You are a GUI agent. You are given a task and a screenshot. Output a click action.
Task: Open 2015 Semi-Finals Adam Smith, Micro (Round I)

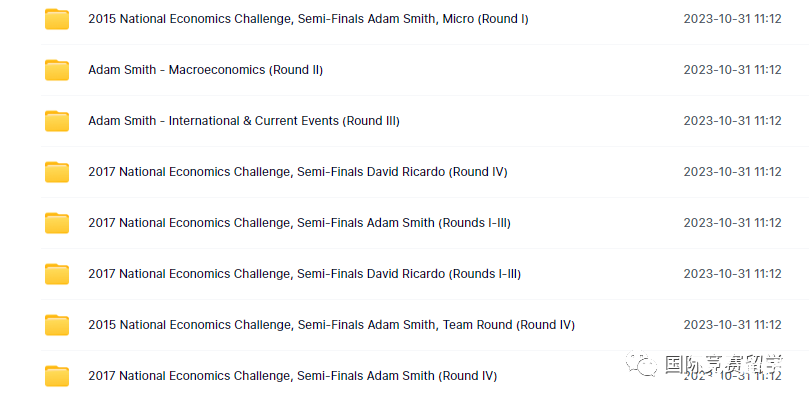(x=308, y=19)
